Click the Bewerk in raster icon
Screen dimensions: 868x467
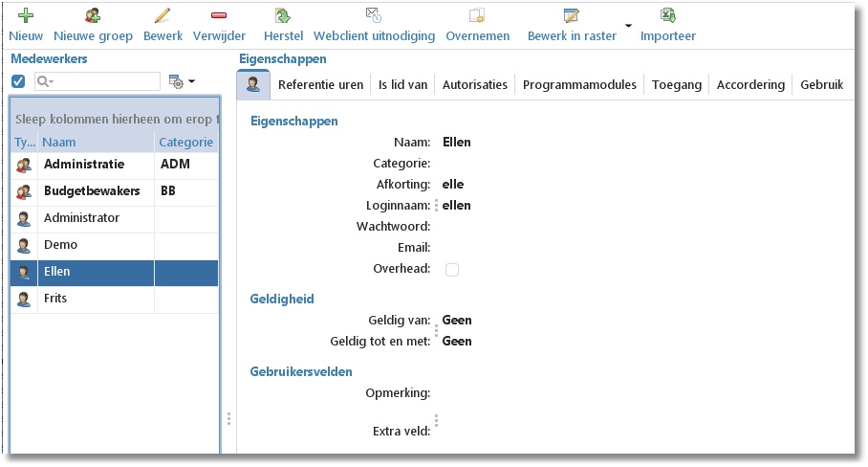tap(571, 15)
